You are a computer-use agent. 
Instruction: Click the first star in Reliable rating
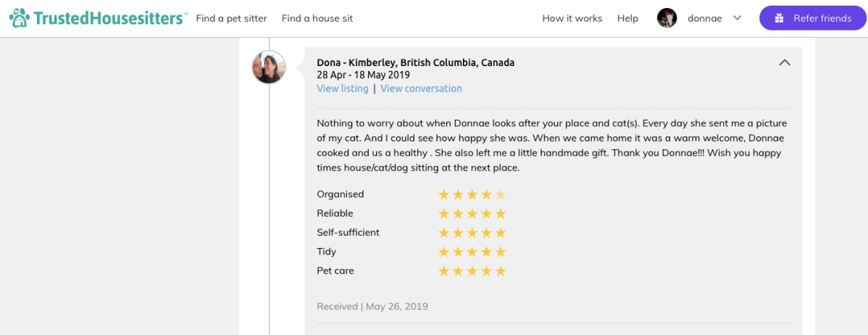(444, 213)
